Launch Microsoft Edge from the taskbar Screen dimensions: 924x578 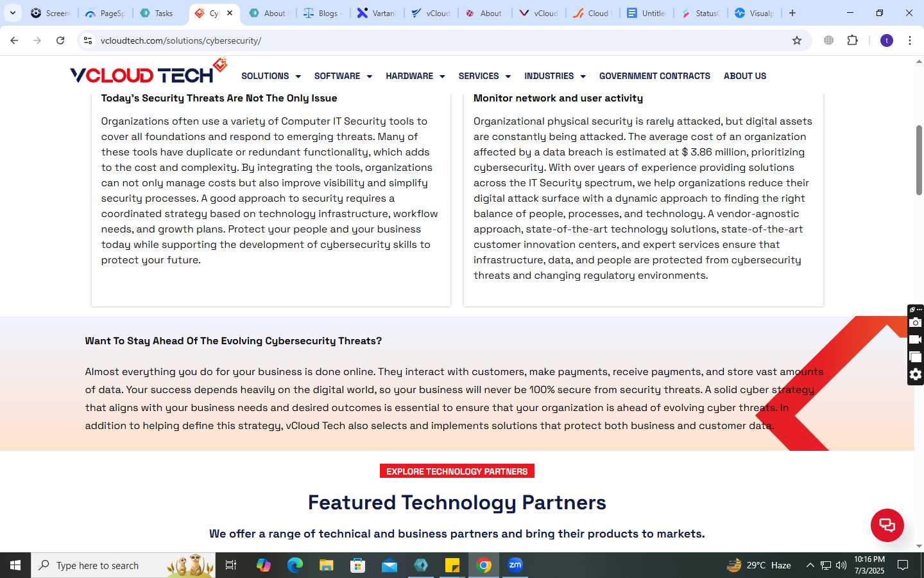tap(295, 565)
